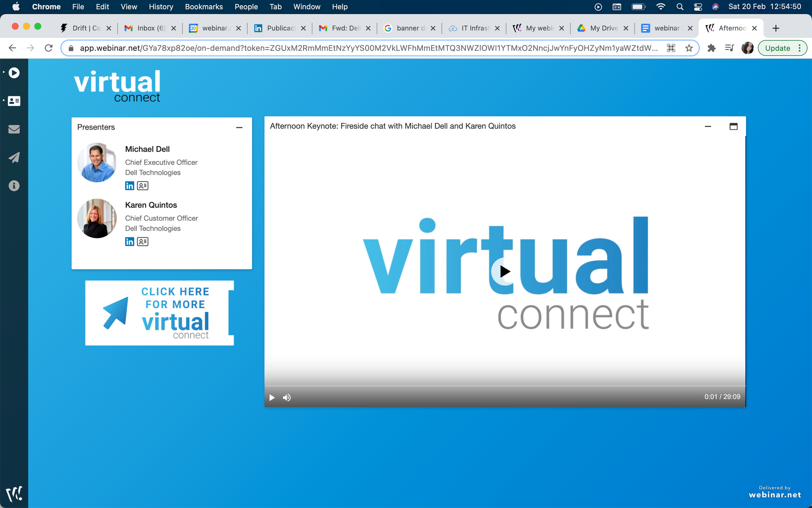Minimize the Afternoon Keynote video panel
The image size is (812, 508).
pos(708,126)
